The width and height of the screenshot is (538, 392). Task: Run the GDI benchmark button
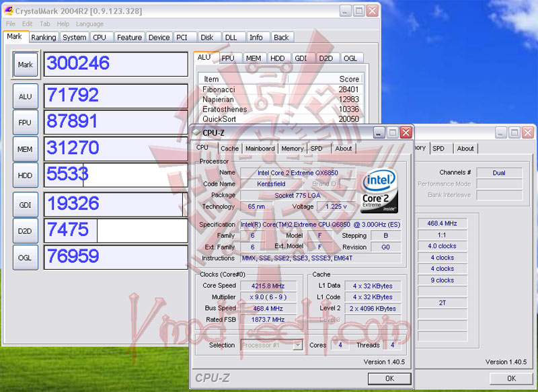coord(26,205)
